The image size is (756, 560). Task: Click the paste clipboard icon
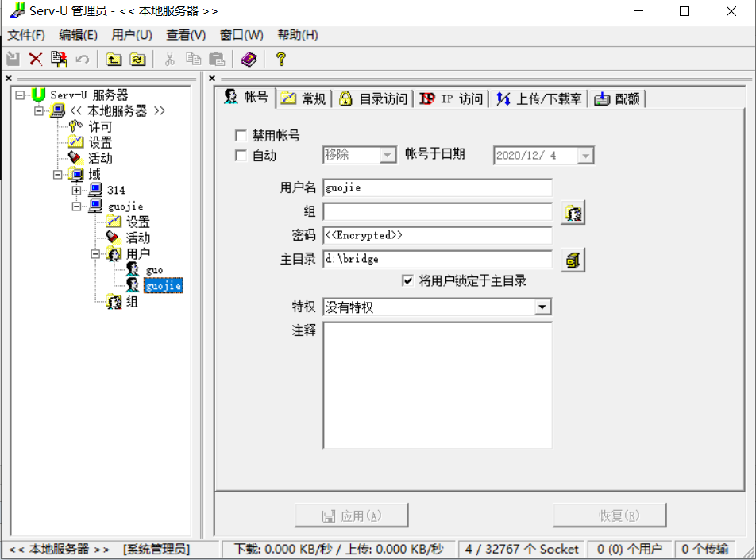point(217,60)
